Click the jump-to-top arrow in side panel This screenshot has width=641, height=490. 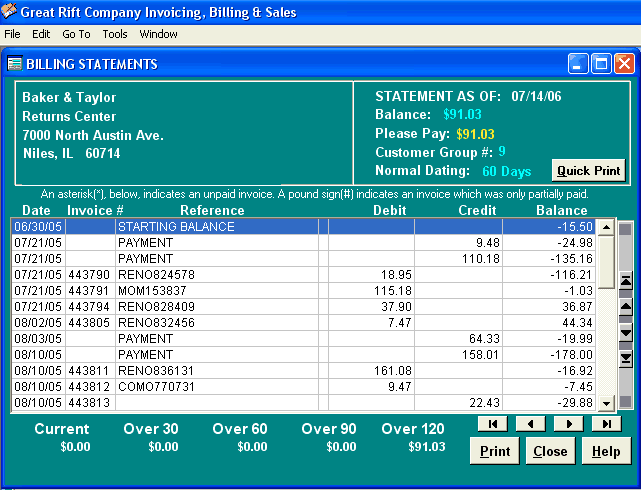pos(626,281)
